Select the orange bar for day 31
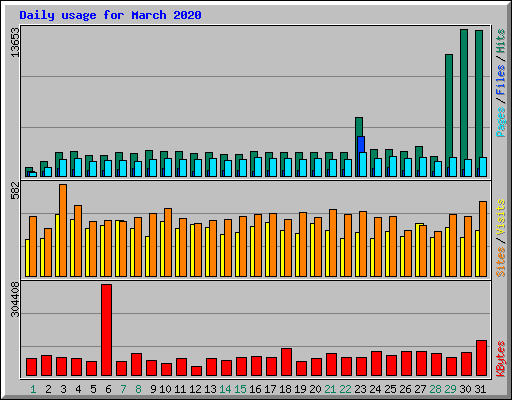The image size is (512, 400). tap(483, 239)
